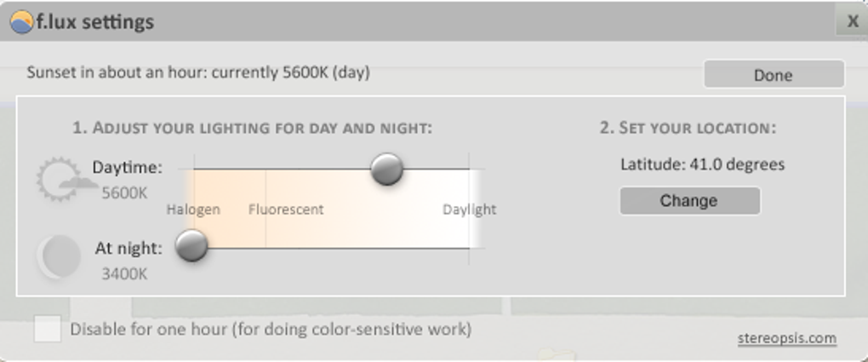This screenshot has width=868, height=362.
Task: Click the Set your location heading
Action: 688,128
